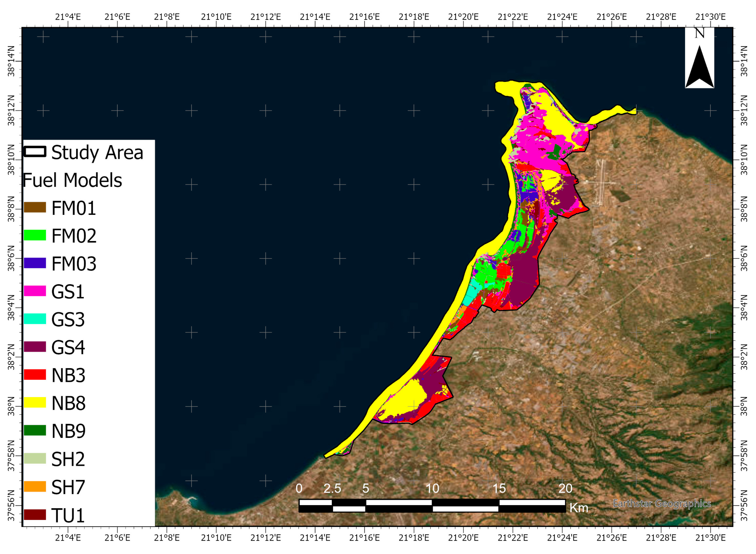
Task: Click the 20 mark on scale bar
Action: tap(565, 488)
